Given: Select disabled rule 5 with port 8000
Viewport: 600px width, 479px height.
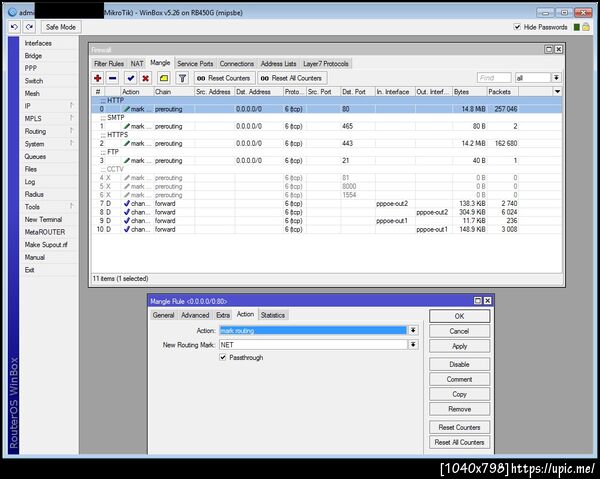Looking at the screenshot, I should [327, 186].
